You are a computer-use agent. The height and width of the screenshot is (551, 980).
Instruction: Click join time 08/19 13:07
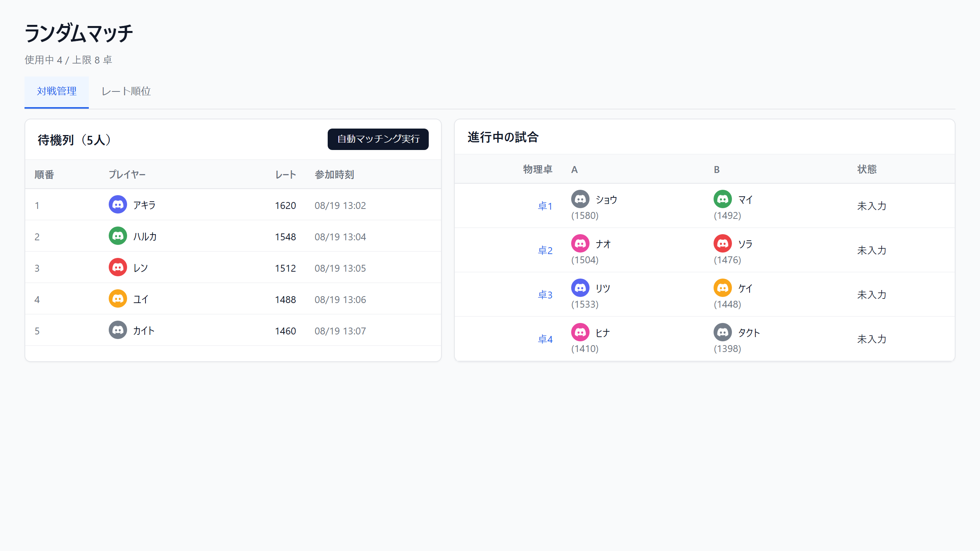tap(340, 331)
